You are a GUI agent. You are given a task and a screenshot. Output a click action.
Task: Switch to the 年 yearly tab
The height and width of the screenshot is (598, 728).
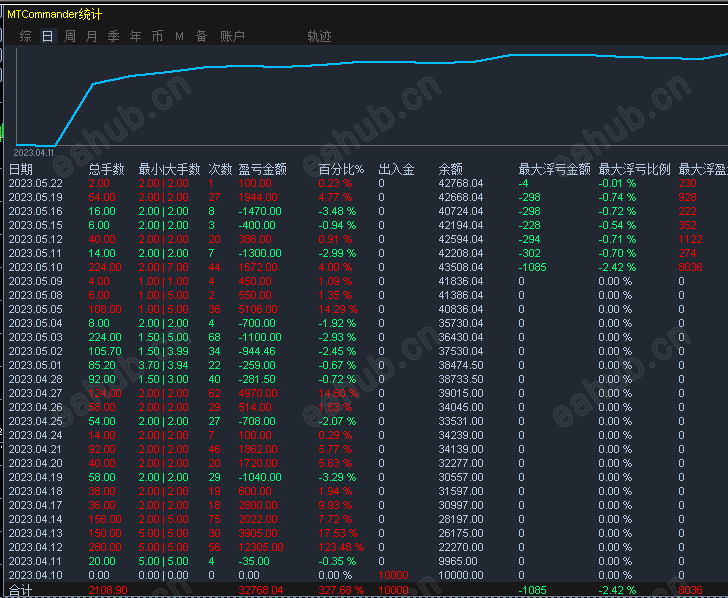[135, 36]
